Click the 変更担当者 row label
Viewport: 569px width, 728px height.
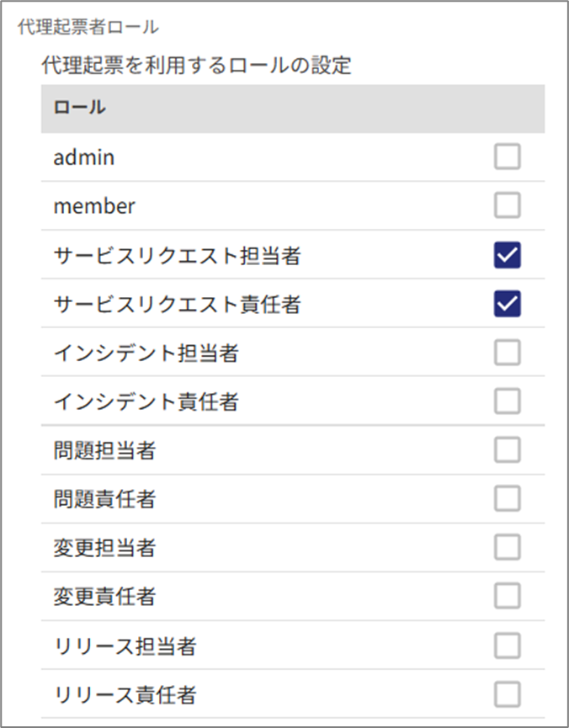(x=104, y=549)
